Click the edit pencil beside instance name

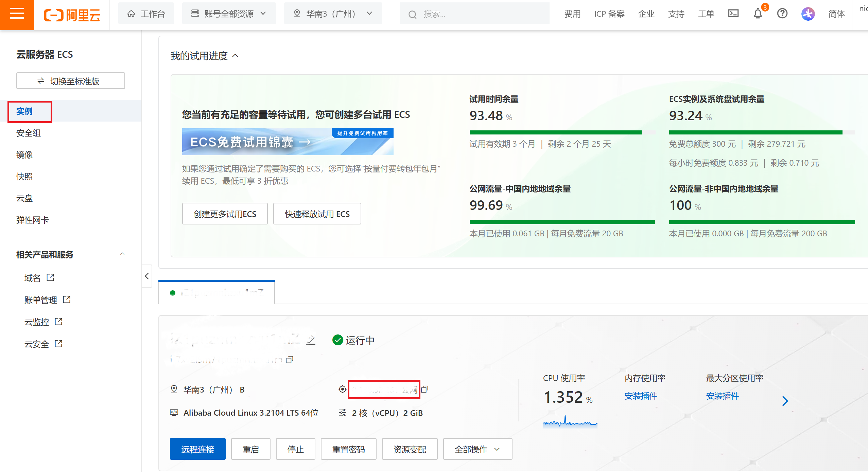(311, 340)
